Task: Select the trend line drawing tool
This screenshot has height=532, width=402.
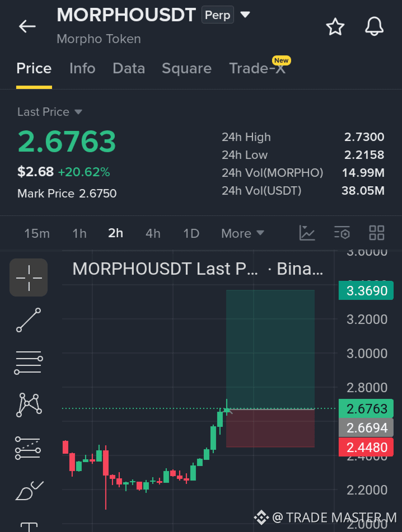Action: click(29, 320)
